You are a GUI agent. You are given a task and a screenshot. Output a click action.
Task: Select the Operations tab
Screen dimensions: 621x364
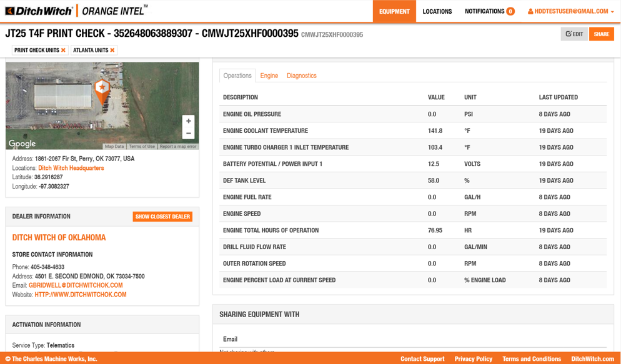[237, 76]
